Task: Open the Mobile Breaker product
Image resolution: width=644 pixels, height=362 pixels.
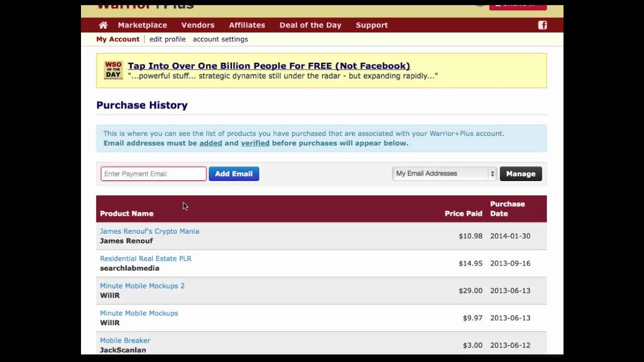Action: point(125,340)
